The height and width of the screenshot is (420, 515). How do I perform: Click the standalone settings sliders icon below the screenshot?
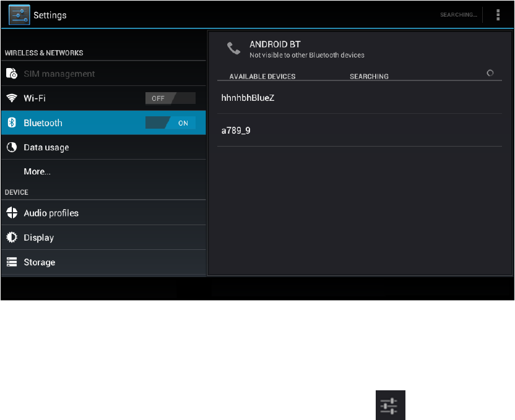(x=390, y=405)
